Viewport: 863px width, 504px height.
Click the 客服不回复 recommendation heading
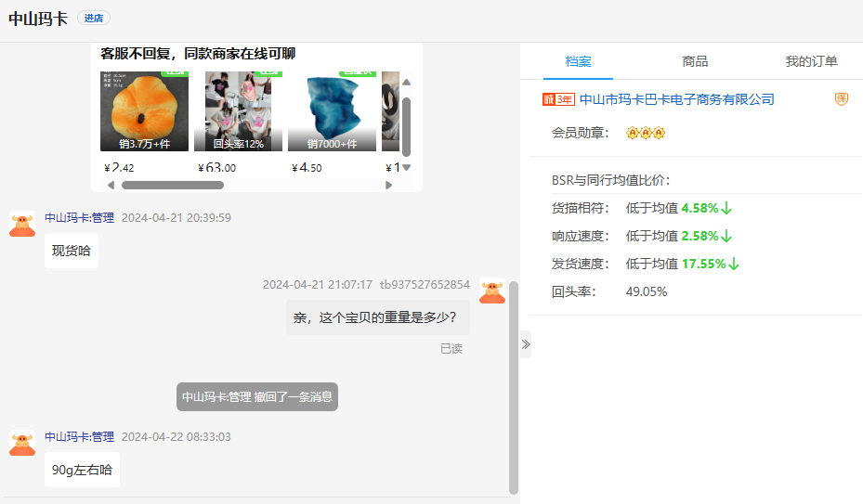click(198, 54)
